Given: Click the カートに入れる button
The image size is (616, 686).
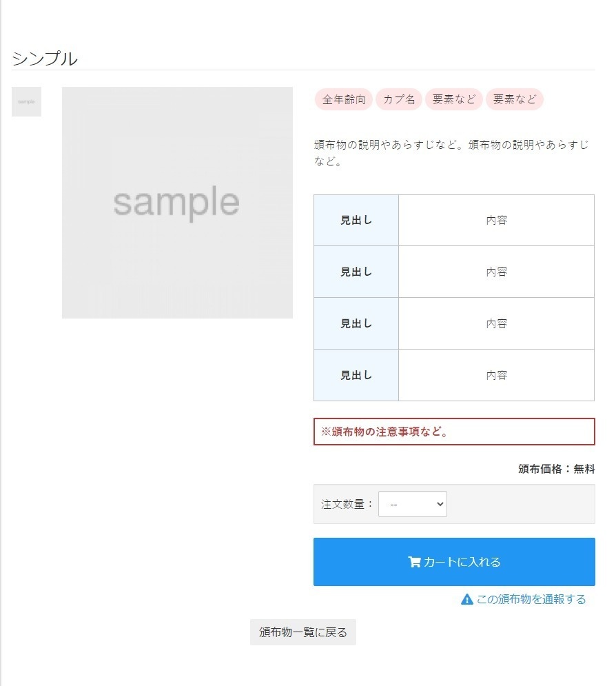Looking at the screenshot, I should click(454, 561).
